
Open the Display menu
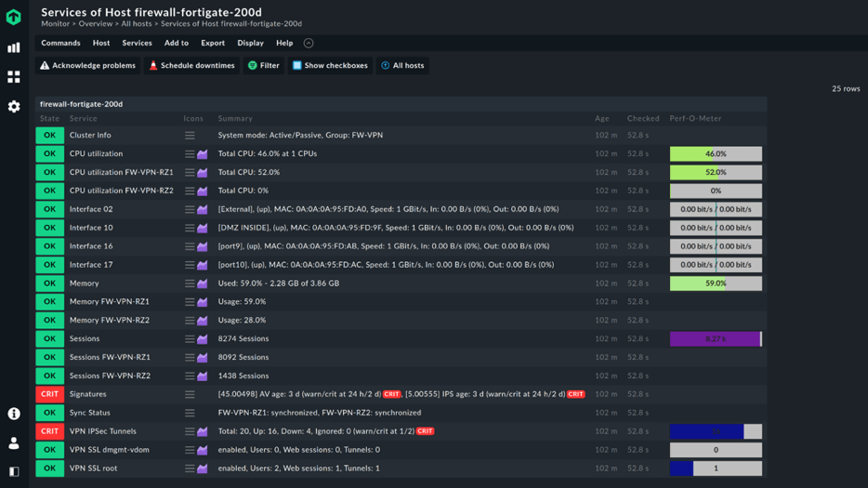(250, 43)
